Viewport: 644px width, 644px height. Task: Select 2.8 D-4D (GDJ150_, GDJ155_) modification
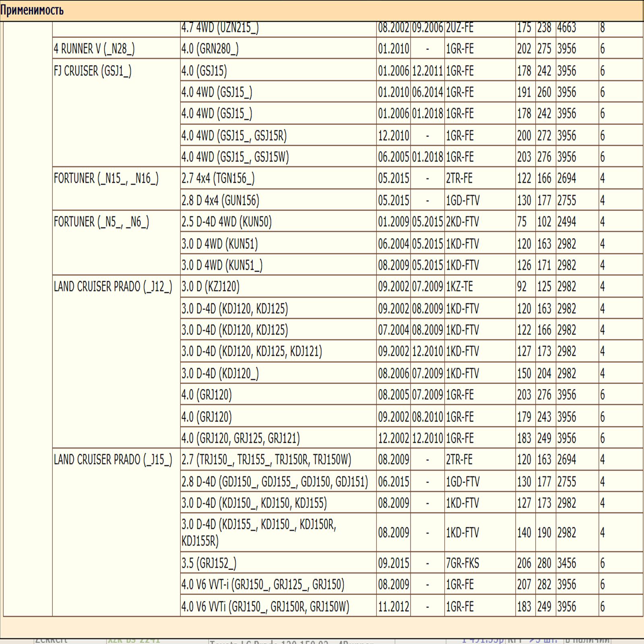275,482
